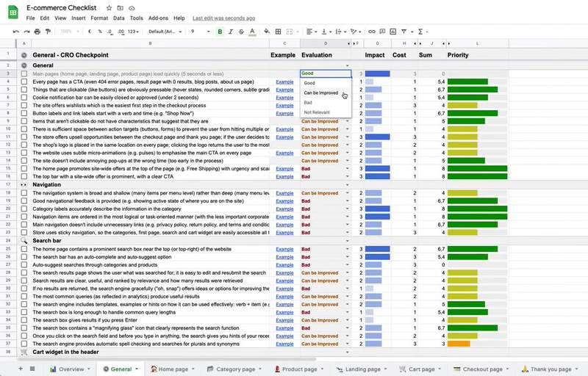Image resolution: width=588 pixels, height=376 pixels.
Task: Open text wrapping options
Action: pos(340,32)
